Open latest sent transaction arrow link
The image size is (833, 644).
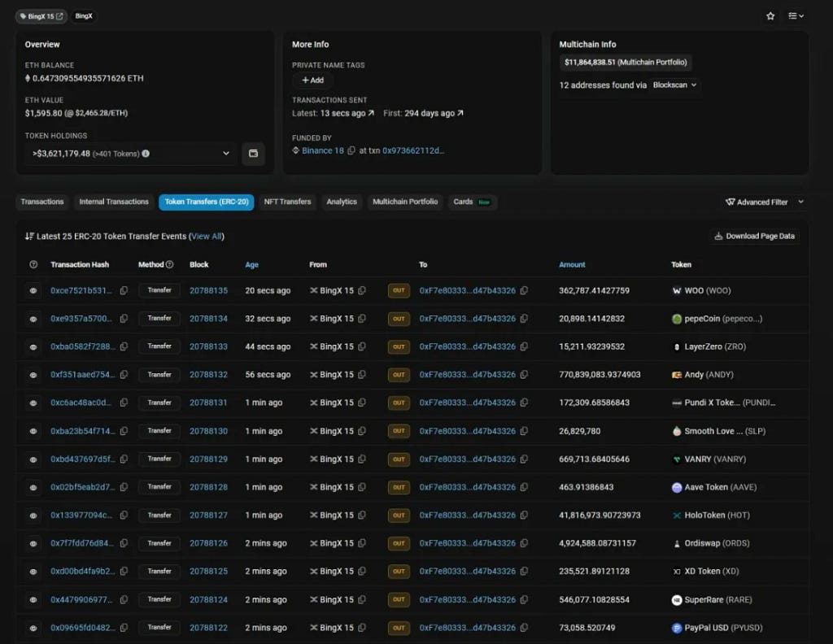(x=371, y=113)
